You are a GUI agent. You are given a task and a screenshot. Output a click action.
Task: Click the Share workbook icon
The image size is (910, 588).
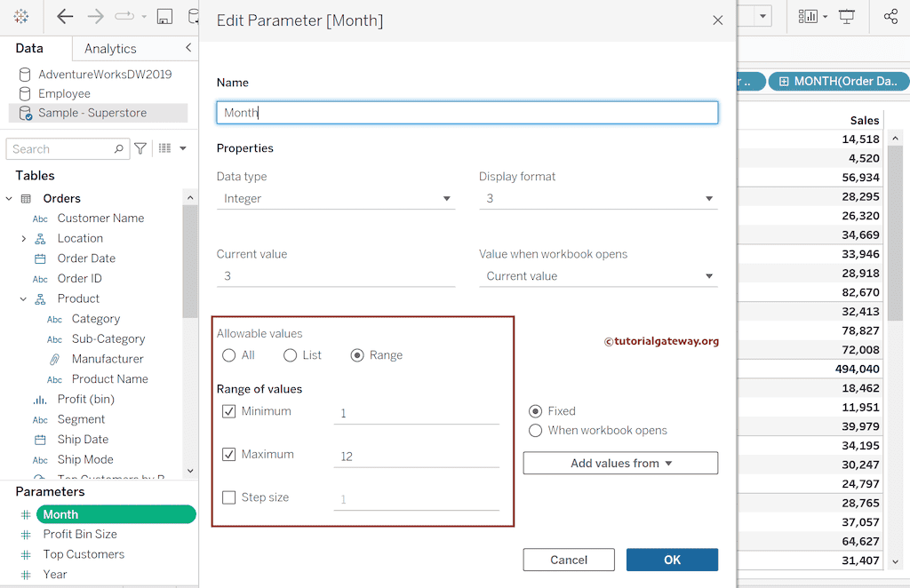click(x=890, y=16)
